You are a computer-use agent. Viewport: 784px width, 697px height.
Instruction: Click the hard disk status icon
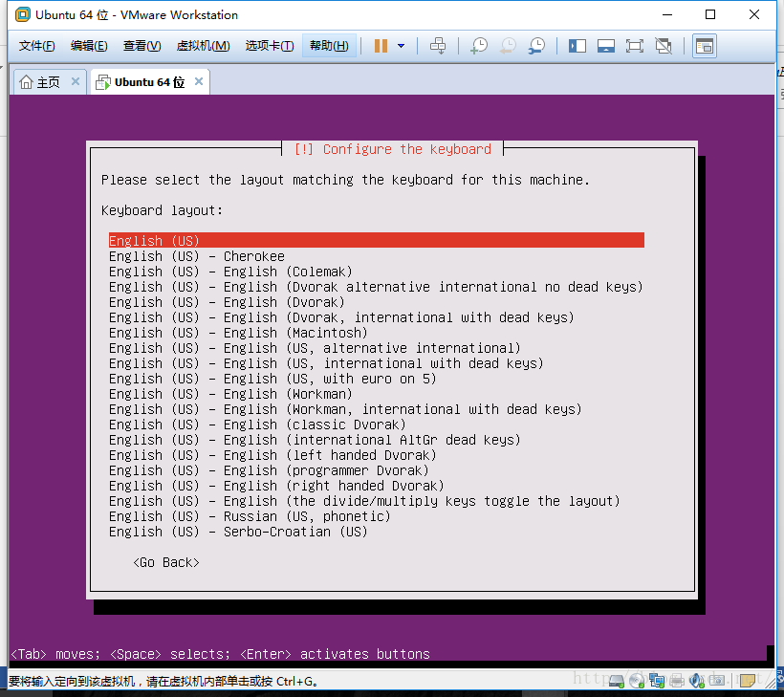(x=616, y=681)
